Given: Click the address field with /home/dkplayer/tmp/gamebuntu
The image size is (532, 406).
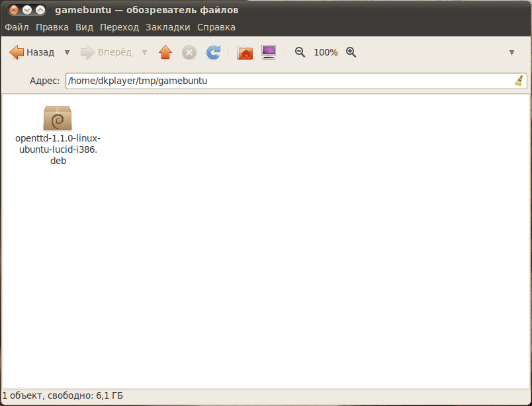Looking at the screenshot, I should click(x=296, y=81).
